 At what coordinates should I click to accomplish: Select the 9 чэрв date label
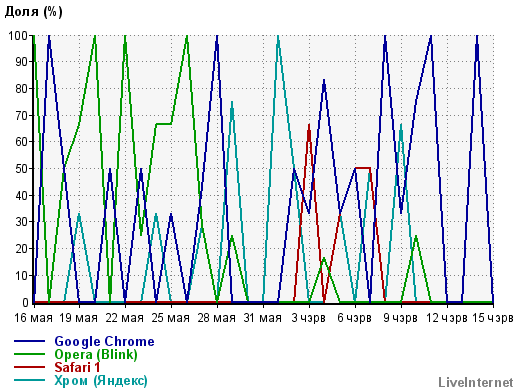click(400, 318)
